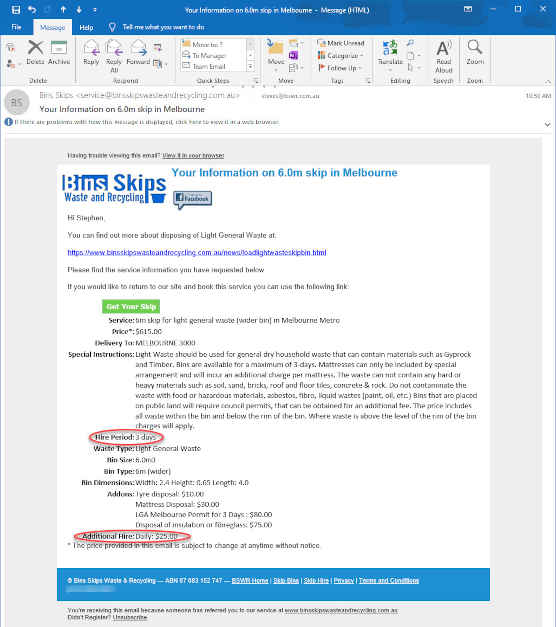Click the 'Hire Period: 3 days' text
This screenshot has height=627, width=556.
(x=125, y=437)
